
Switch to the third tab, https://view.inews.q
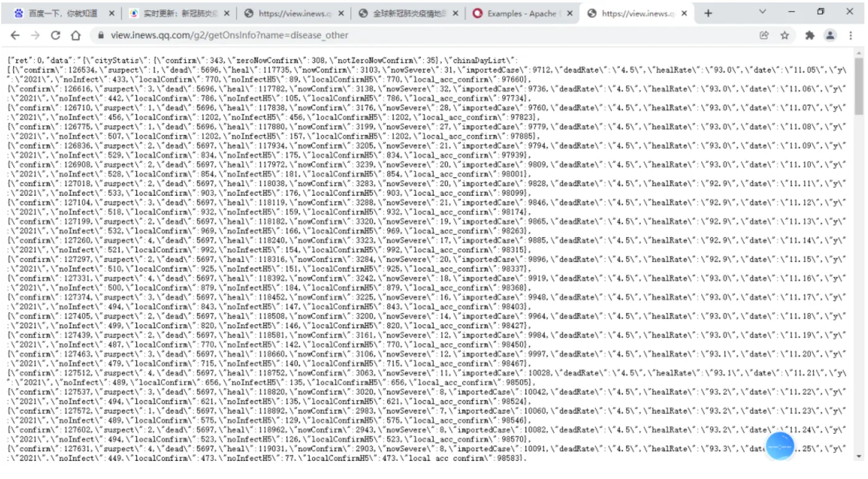point(293,13)
